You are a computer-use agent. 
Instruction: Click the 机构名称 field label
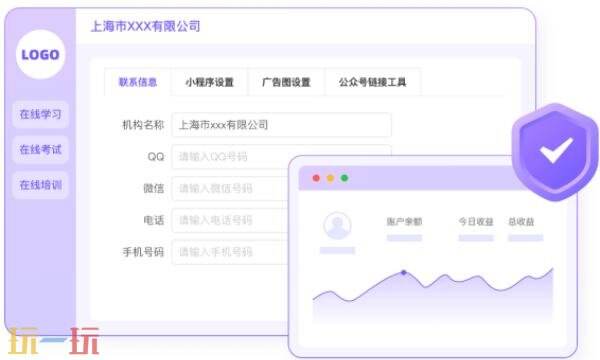(143, 125)
